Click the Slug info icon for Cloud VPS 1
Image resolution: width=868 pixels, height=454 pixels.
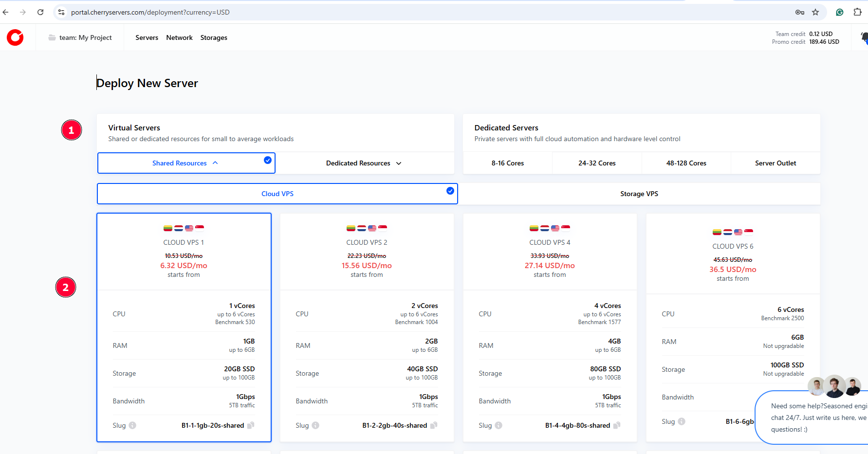132,425
